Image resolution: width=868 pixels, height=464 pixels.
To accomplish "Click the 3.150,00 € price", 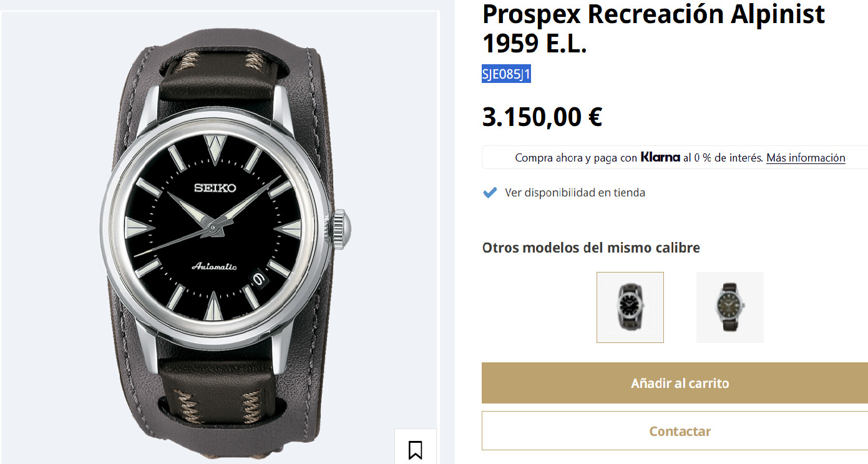I will (542, 117).
